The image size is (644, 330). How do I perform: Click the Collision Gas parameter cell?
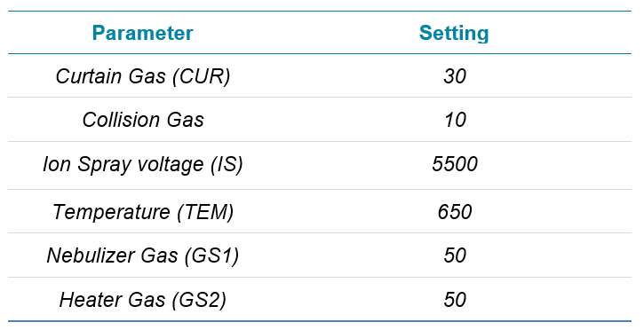[x=143, y=120]
